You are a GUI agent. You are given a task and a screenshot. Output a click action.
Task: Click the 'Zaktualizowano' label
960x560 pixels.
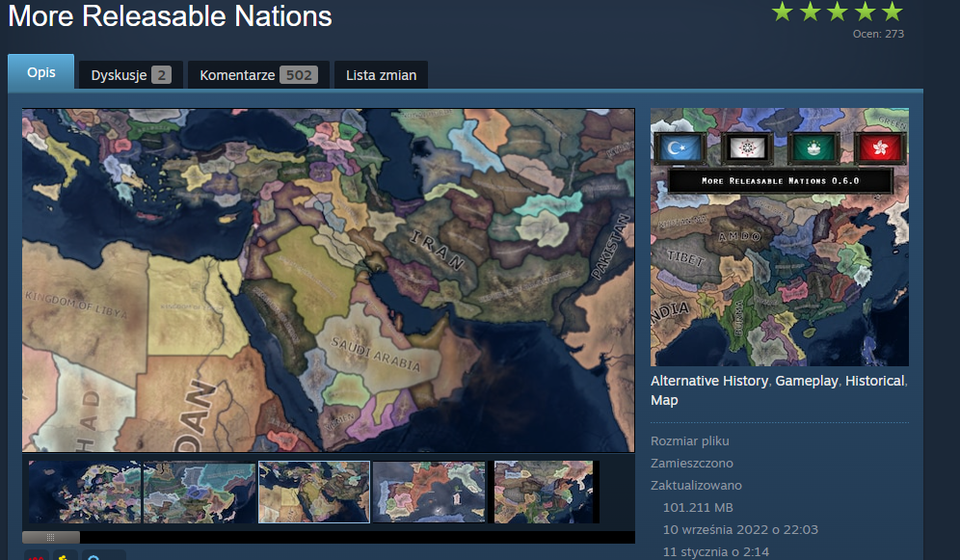point(696,486)
